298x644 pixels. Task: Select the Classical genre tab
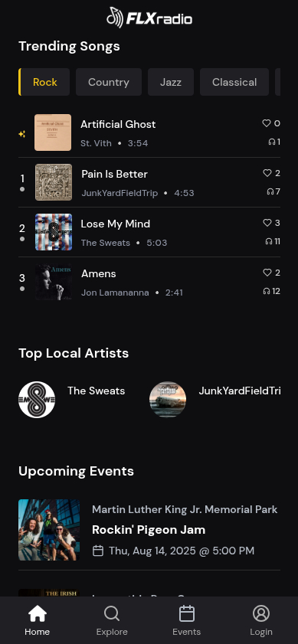pyautogui.click(x=234, y=82)
